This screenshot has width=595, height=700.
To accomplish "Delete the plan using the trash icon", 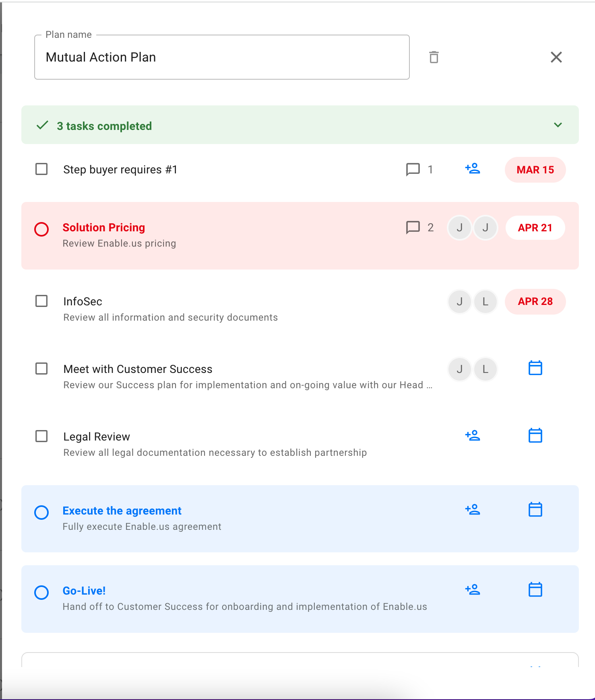I will tap(434, 57).
